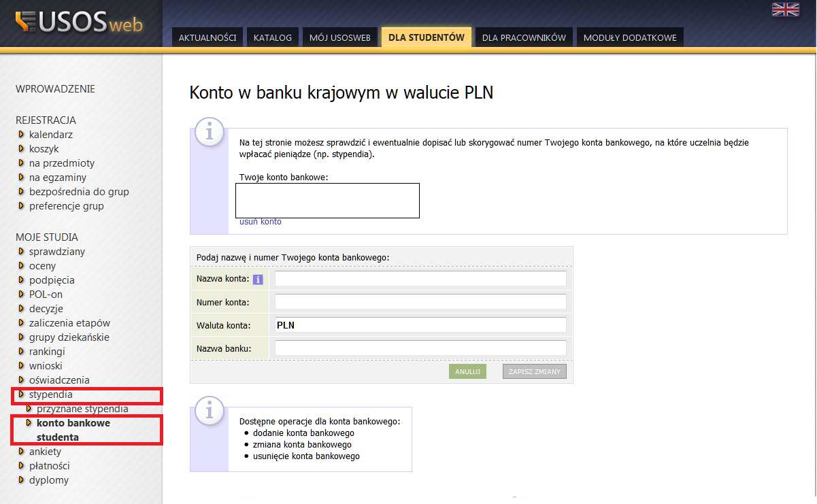This screenshot has height=504, width=817.
Task: Open ankiety in the sidebar
Action: point(45,452)
